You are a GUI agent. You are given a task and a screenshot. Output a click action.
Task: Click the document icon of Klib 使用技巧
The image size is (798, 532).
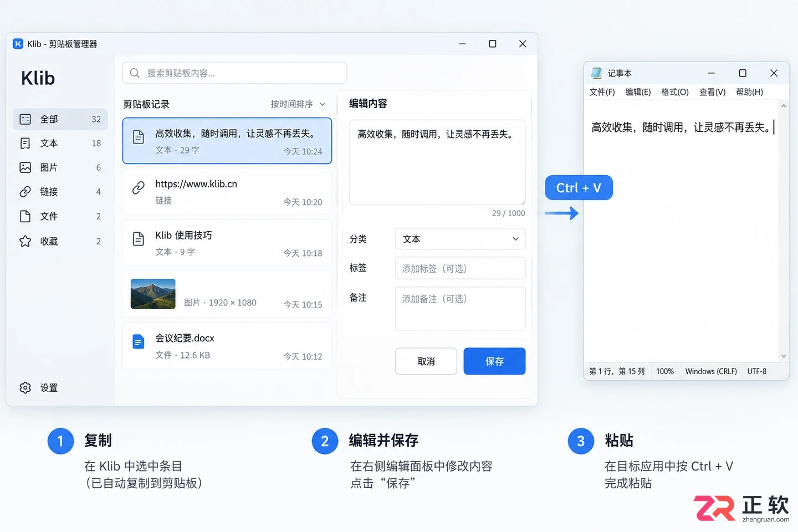139,239
